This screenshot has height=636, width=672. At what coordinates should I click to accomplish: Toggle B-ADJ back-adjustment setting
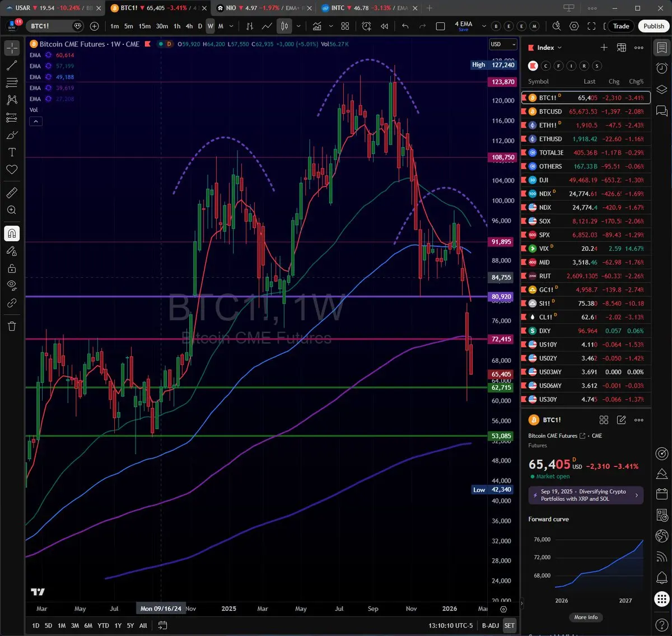pyautogui.click(x=490, y=625)
